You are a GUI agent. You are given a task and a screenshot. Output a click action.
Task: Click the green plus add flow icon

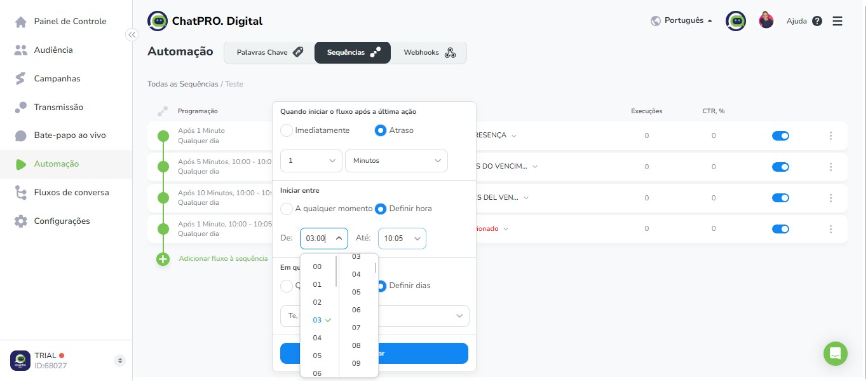pyautogui.click(x=163, y=259)
